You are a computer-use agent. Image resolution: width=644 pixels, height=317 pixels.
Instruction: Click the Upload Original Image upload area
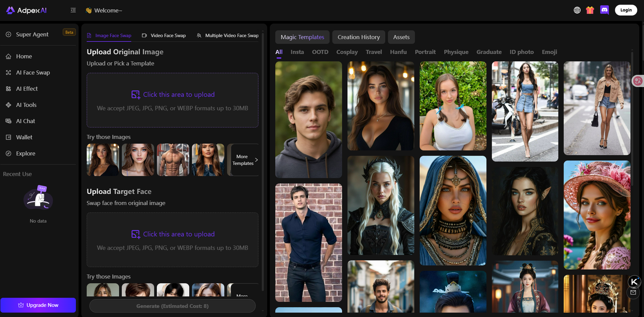[173, 100]
